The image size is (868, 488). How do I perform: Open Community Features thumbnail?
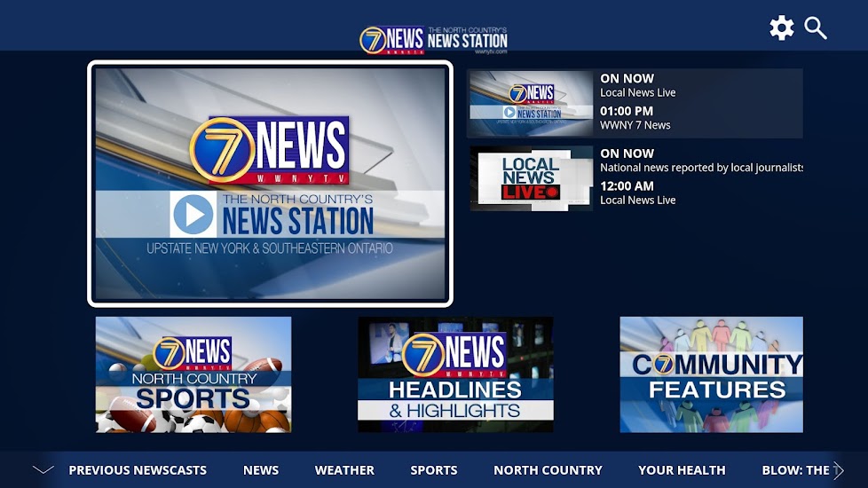(x=711, y=374)
